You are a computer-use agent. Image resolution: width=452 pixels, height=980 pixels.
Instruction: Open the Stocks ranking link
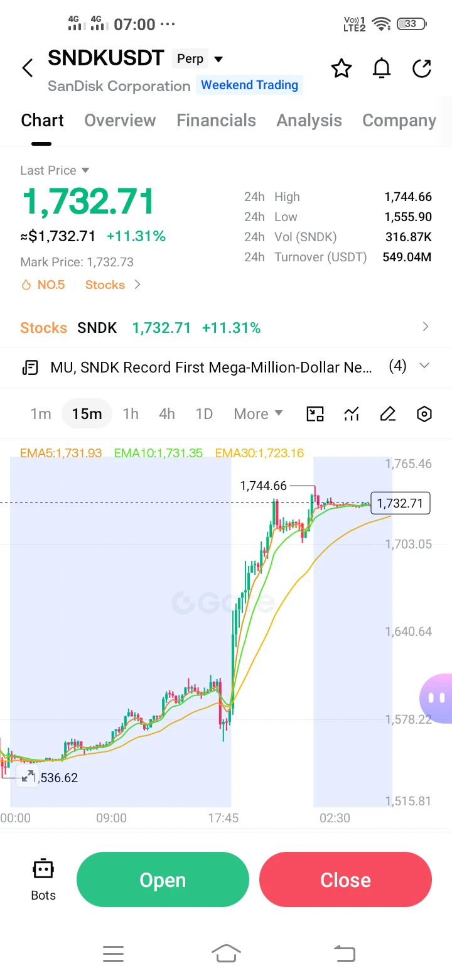(105, 285)
